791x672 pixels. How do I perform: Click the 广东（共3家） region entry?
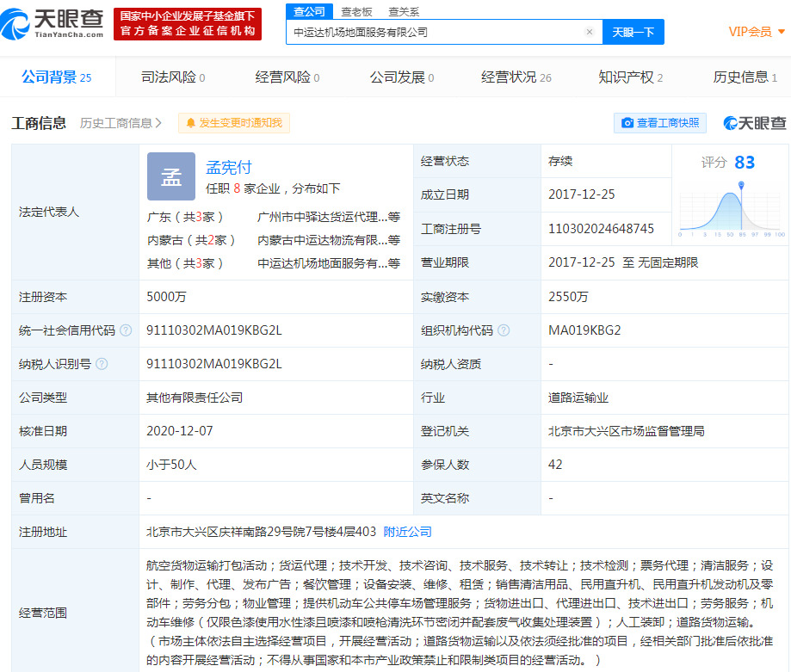coord(185,217)
